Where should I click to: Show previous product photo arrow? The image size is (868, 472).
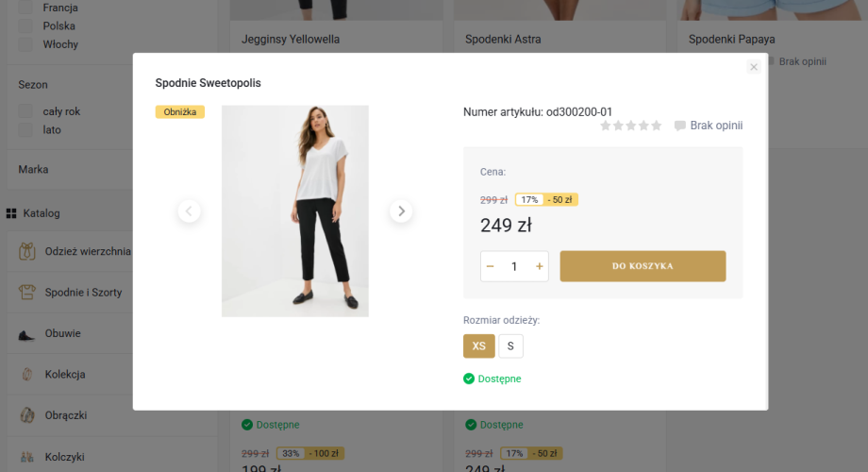[x=190, y=211]
